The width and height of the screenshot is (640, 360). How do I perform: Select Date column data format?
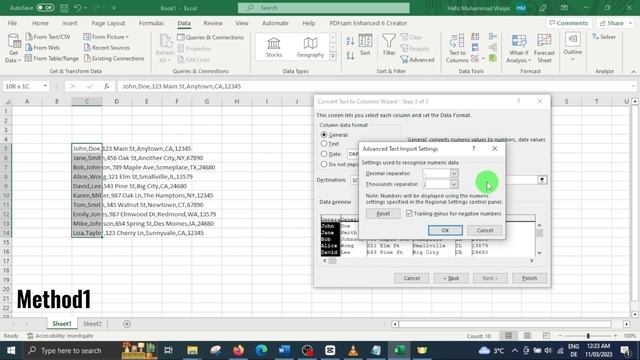[x=324, y=154]
